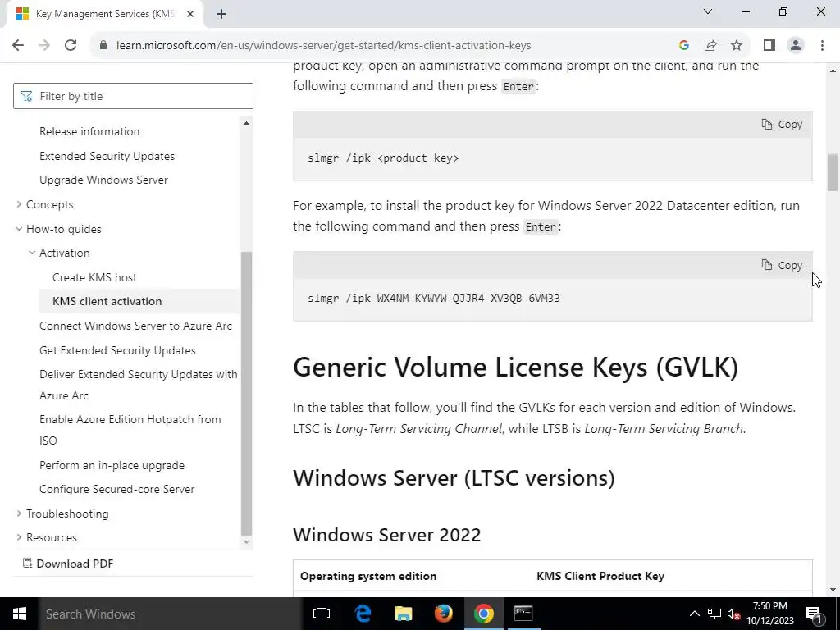Open Get Extended Security Updates page

click(117, 350)
